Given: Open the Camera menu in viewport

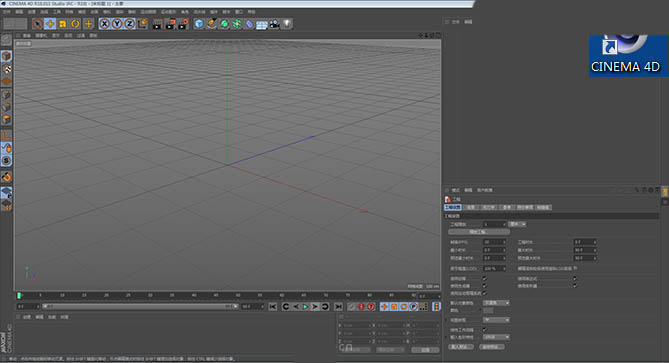Looking at the screenshot, I should (41, 35).
